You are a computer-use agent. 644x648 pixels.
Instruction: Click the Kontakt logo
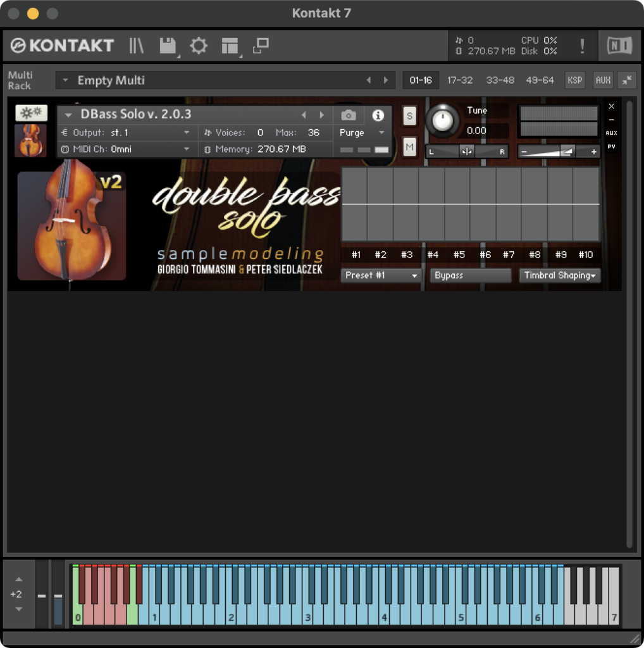tap(62, 46)
